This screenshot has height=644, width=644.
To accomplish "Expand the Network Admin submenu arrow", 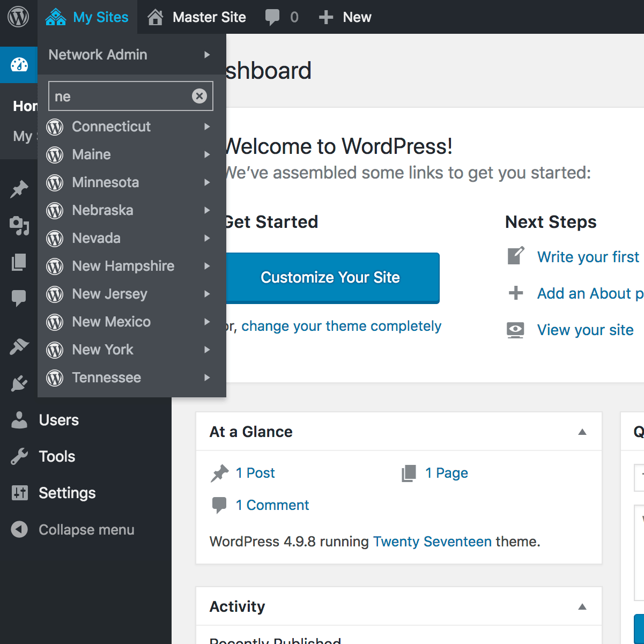I will coord(207,55).
